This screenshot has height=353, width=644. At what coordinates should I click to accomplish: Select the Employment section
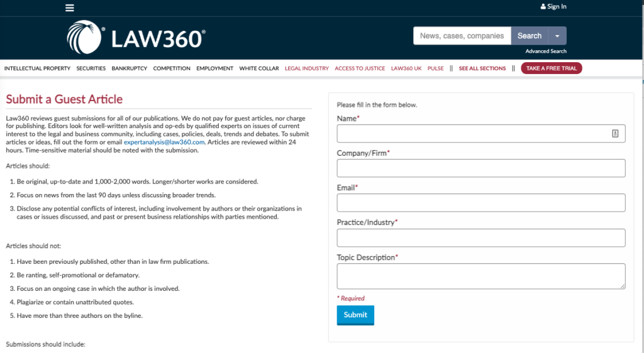point(215,68)
